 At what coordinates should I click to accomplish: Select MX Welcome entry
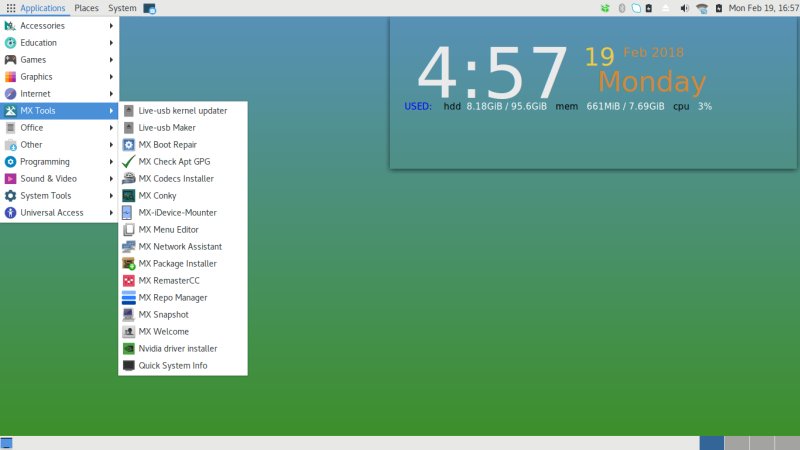pyautogui.click(x=163, y=332)
